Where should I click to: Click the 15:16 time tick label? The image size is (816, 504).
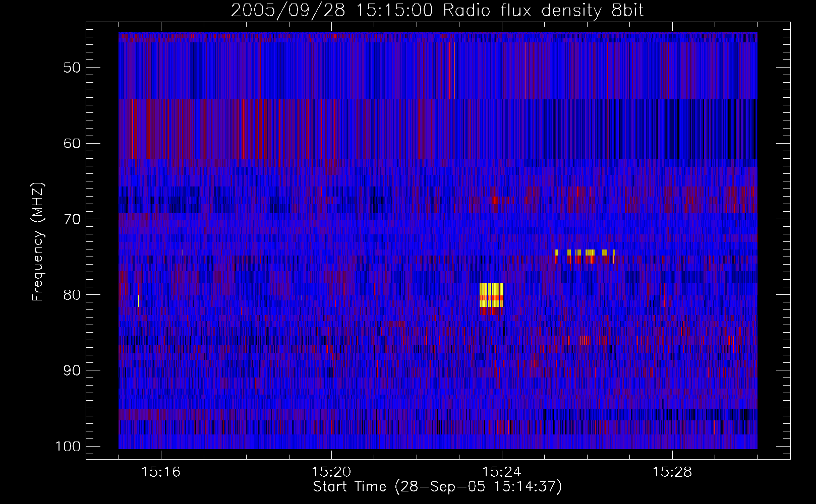tap(161, 472)
